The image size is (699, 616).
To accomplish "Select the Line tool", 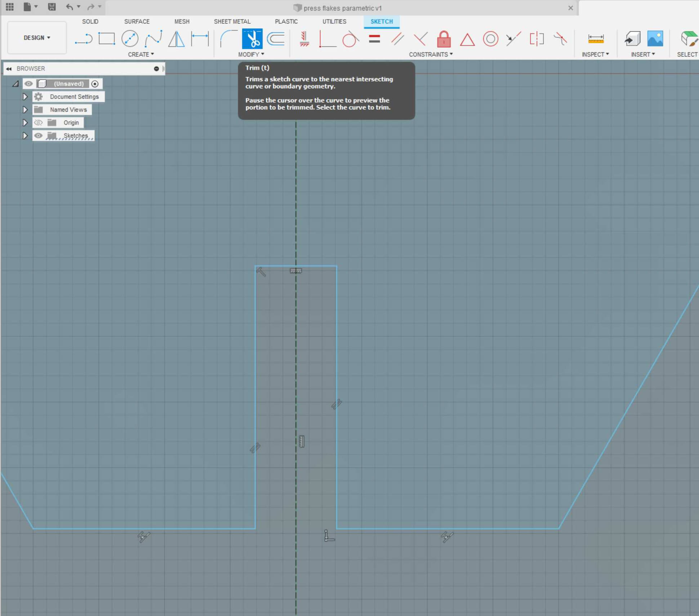I will (x=84, y=39).
